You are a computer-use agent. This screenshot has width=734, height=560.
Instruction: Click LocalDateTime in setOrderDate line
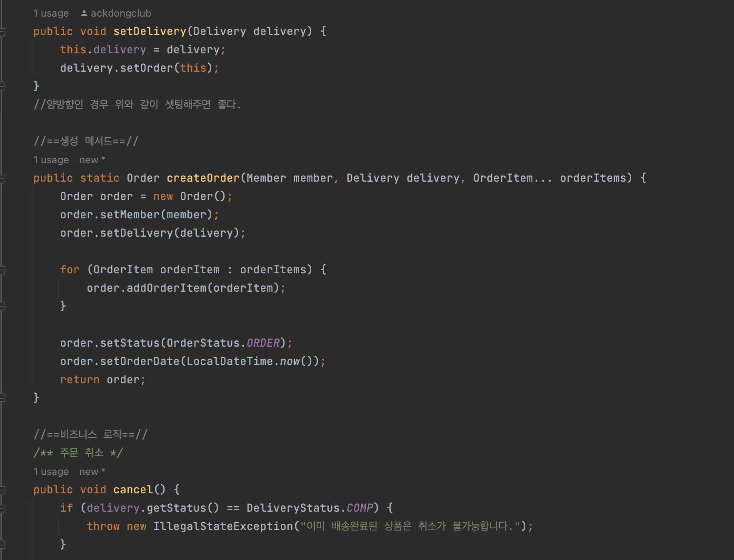pos(230,361)
